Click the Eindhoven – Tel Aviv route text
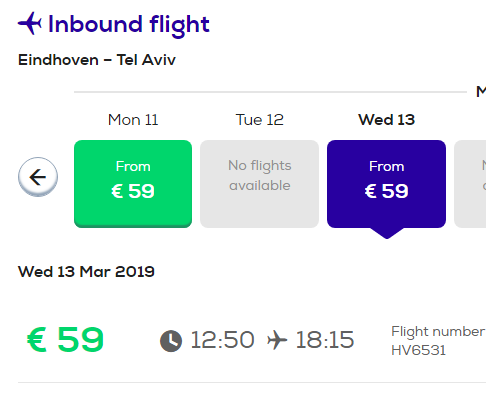486x403 pixels. [97, 60]
